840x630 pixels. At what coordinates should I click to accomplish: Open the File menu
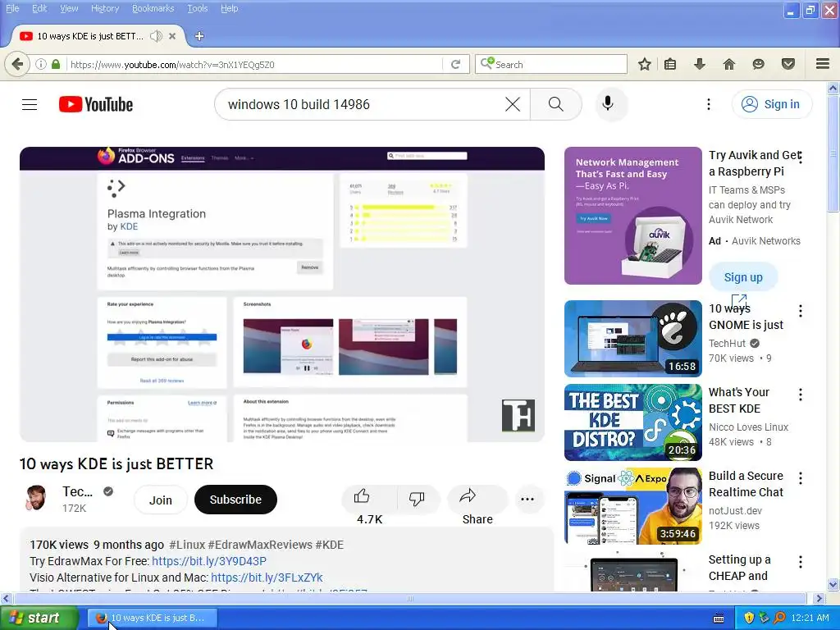pos(12,8)
